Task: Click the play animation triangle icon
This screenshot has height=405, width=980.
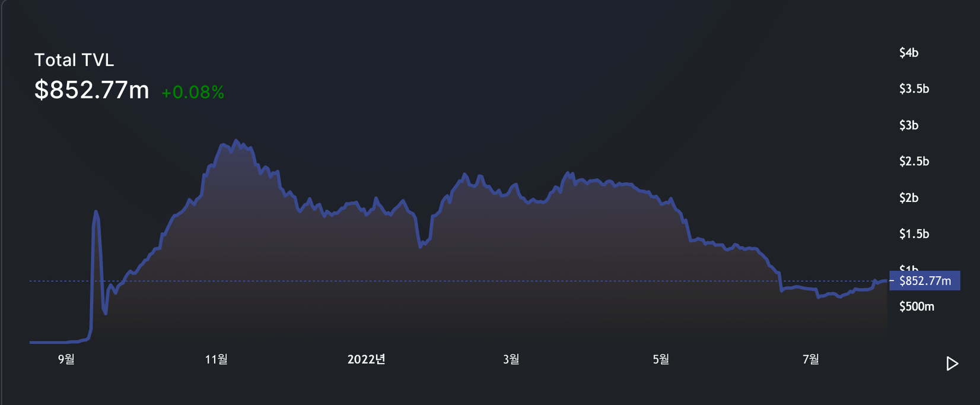Action: point(952,363)
